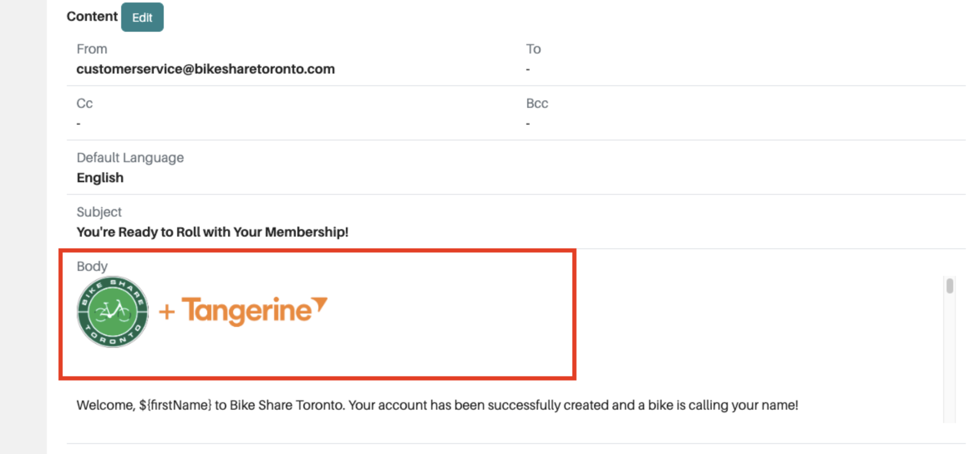
Task: Click the Cc field label
Action: pos(84,103)
